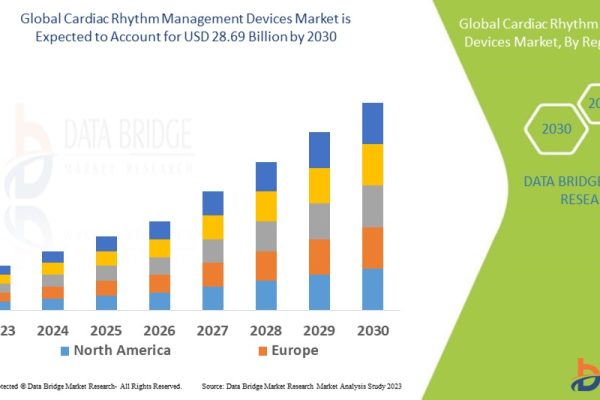Click the 2030 hexagon in green panel

[x=556, y=129]
